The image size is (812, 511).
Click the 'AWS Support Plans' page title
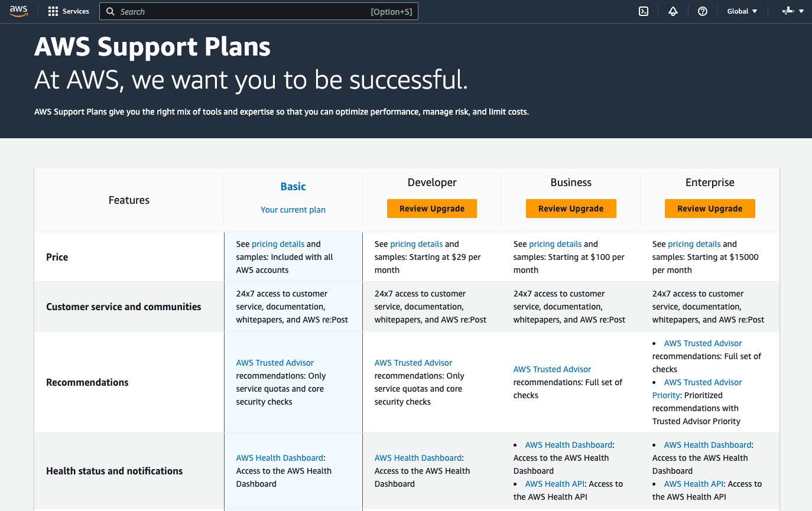(x=152, y=47)
